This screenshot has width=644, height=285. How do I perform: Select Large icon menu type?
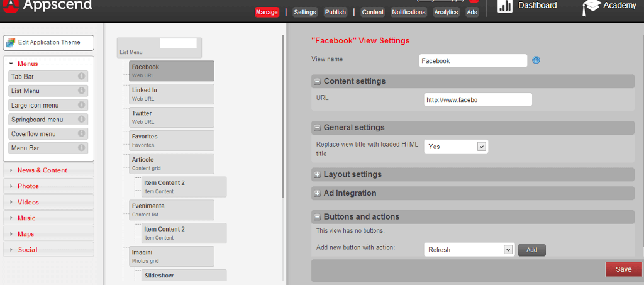point(48,105)
